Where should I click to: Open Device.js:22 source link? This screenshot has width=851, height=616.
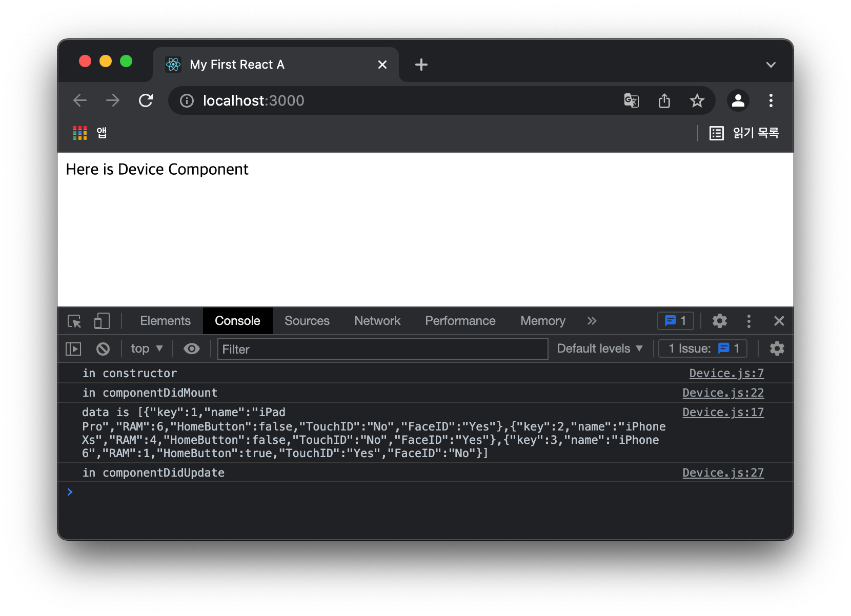click(x=723, y=393)
